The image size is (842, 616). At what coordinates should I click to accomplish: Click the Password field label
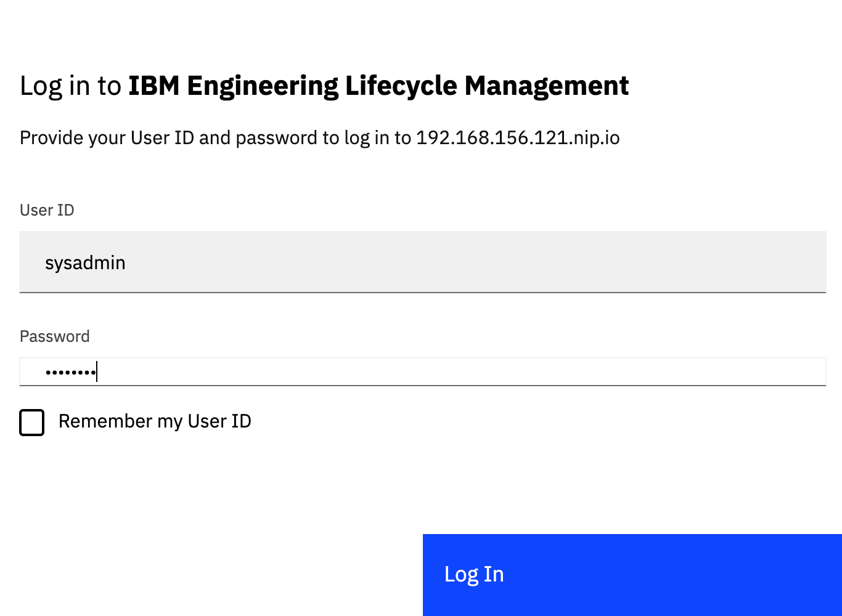pyautogui.click(x=55, y=336)
